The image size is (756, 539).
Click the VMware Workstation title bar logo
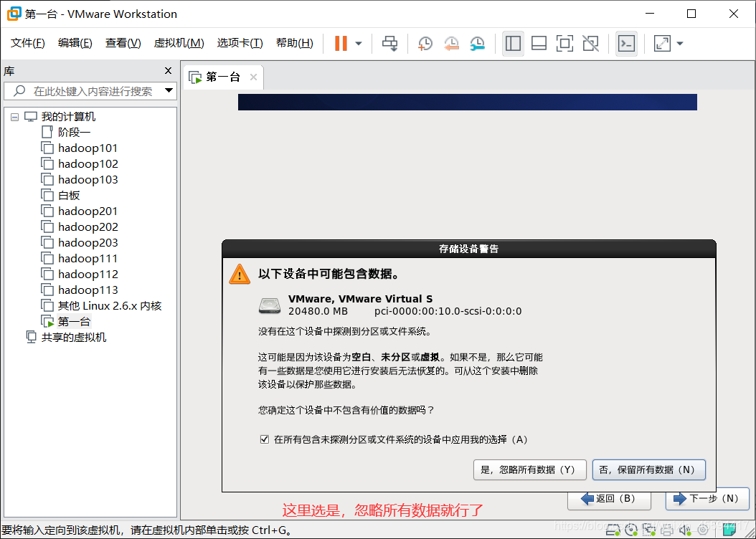(14, 14)
